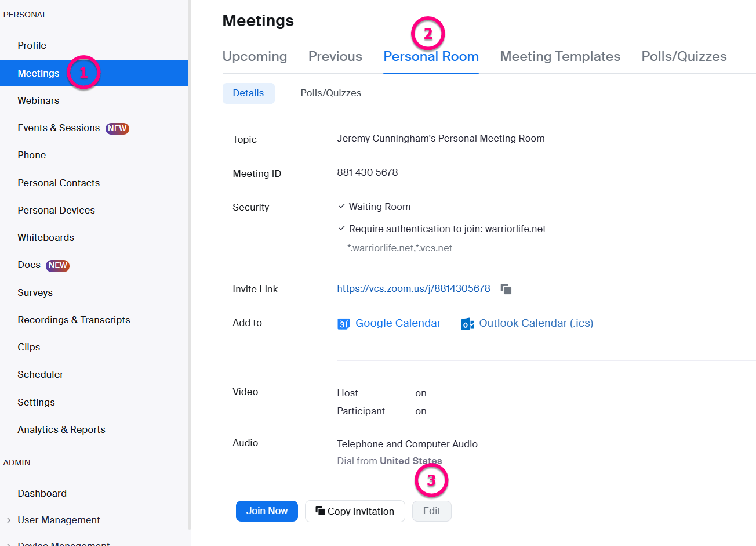The image size is (756, 546).
Task: Switch to the Upcoming tab
Action: [255, 56]
